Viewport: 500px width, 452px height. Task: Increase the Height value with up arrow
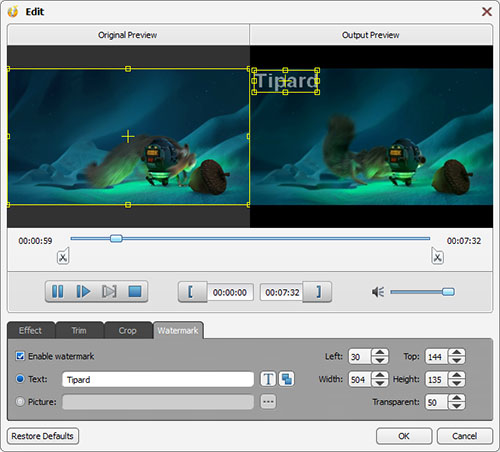[456, 375]
